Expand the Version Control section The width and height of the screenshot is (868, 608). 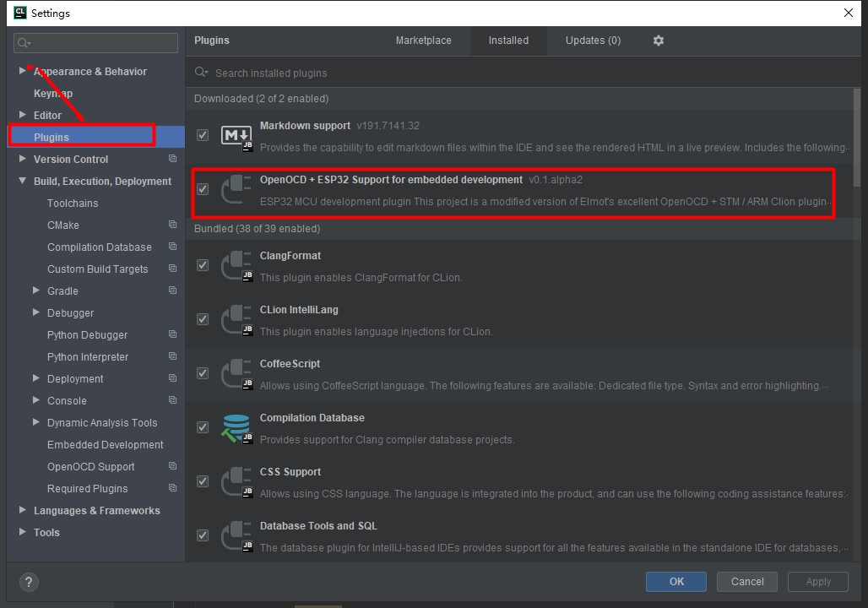point(23,159)
